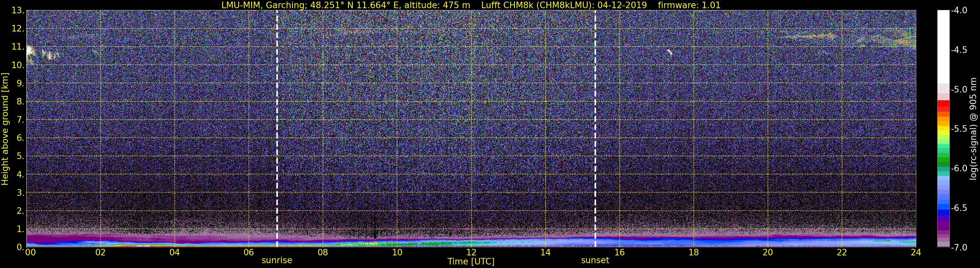This screenshot has height=268, width=980.
Task: Click the x-axis tick label '04'
Action: coord(174,252)
